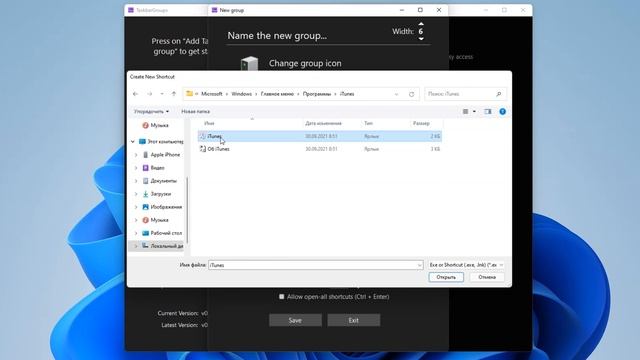Select the Об iTunes shortcut file

pos(320,149)
